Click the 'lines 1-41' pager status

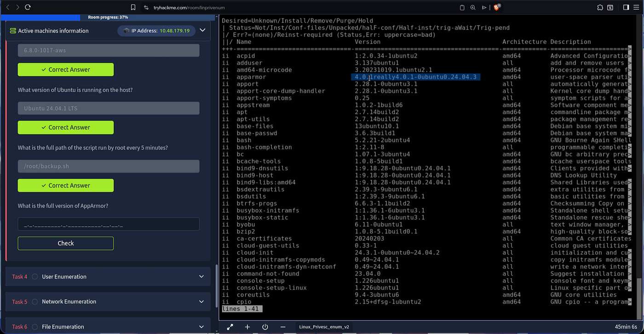click(x=242, y=309)
